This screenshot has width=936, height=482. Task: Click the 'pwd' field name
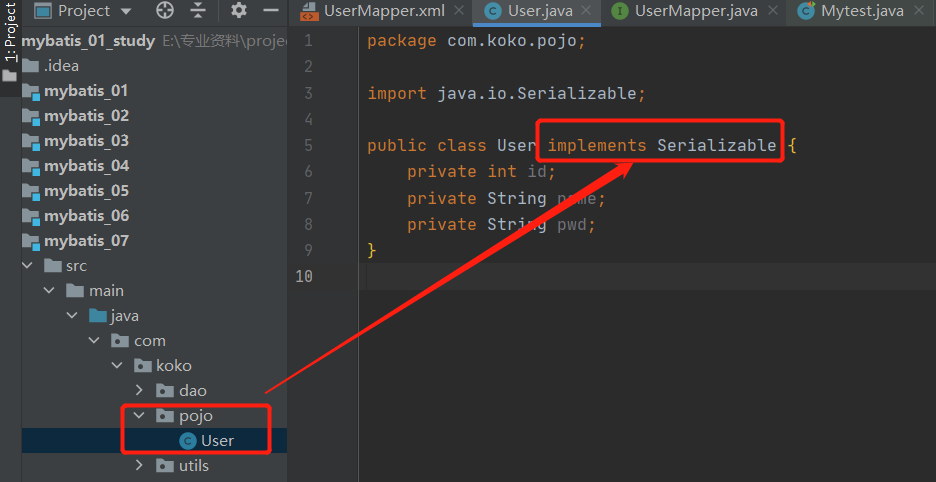click(571, 225)
